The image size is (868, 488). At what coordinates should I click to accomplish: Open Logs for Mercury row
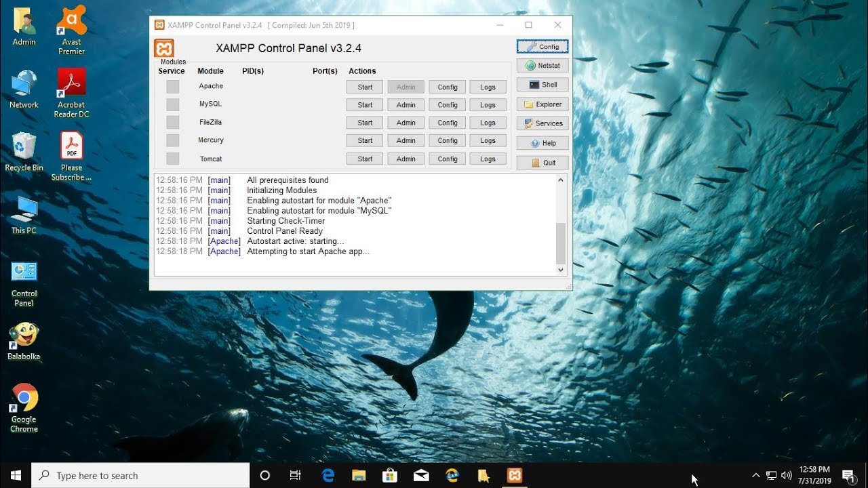click(488, 141)
